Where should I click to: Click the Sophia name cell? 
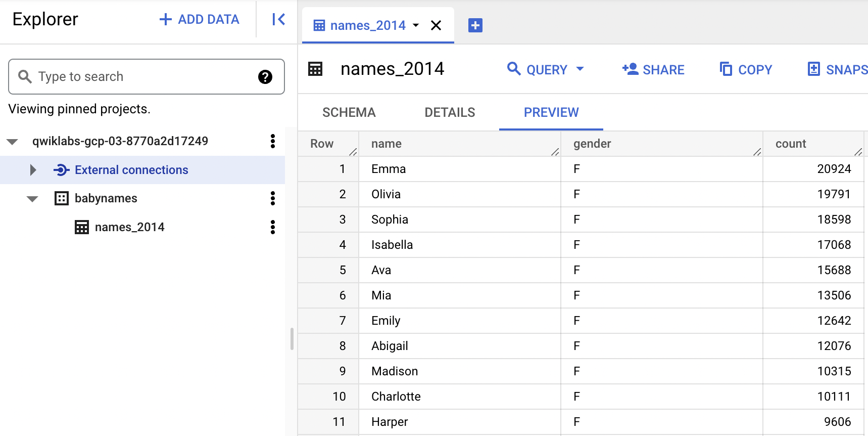[460, 220]
